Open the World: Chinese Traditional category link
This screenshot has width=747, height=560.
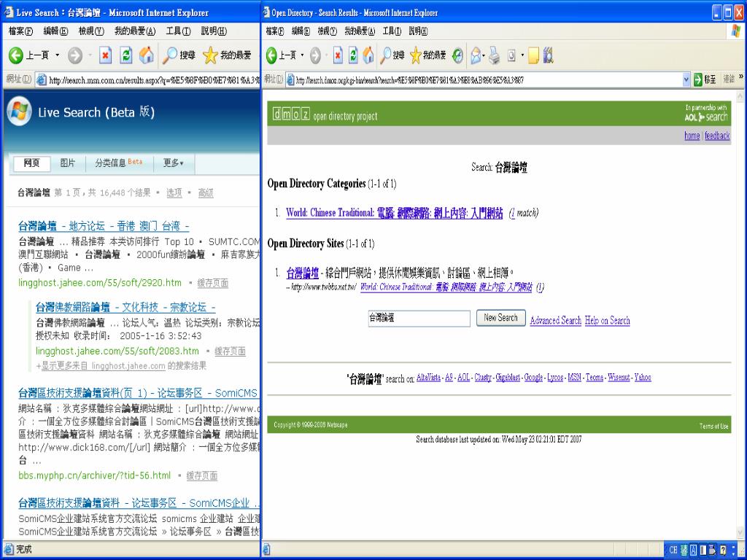coord(395,214)
